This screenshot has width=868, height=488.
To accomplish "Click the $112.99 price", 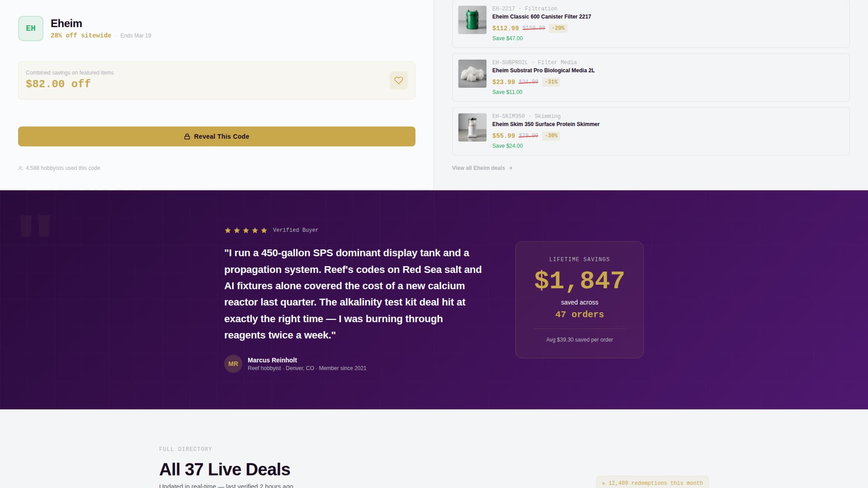I will tap(505, 28).
